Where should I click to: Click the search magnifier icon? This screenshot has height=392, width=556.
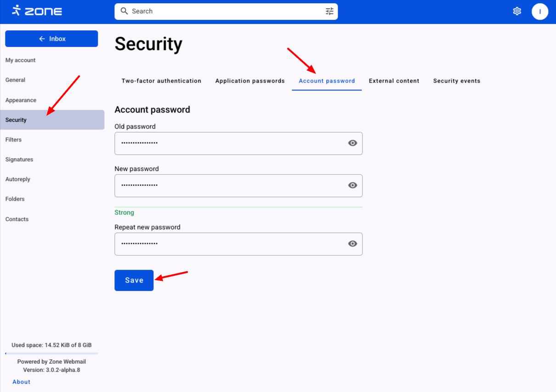(124, 11)
